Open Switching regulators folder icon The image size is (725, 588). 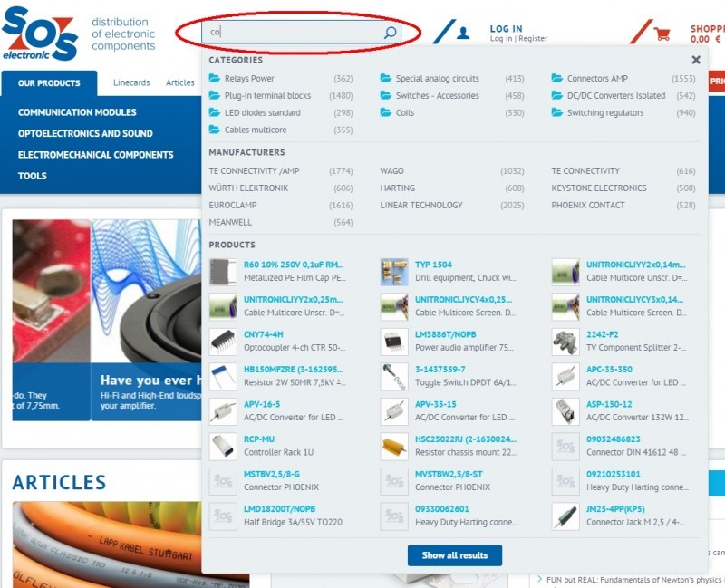pyautogui.click(x=557, y=111)
